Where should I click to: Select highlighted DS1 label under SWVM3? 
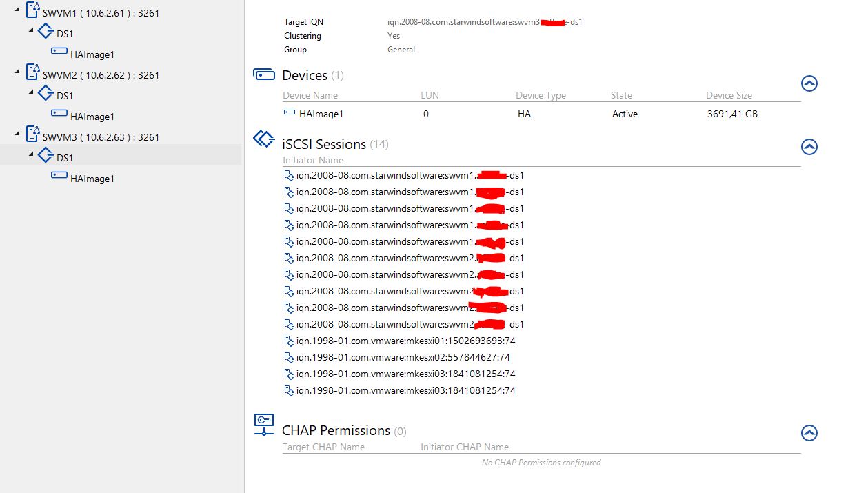(65, 158)
